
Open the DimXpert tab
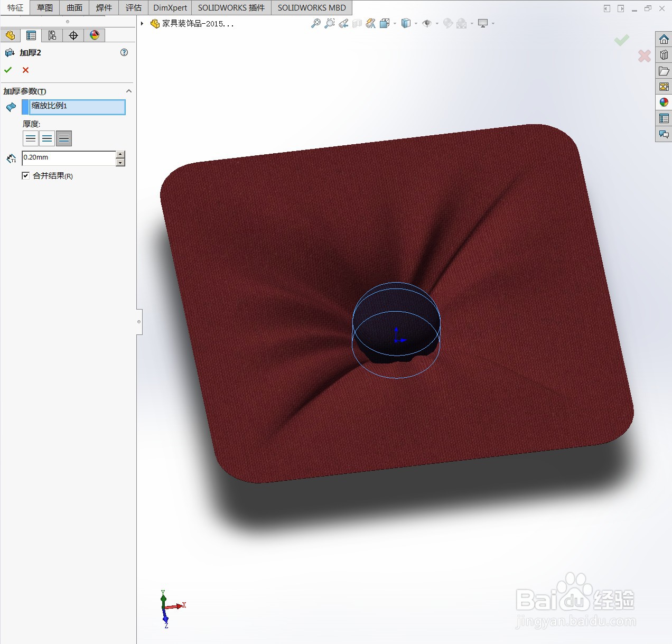coord(170,7)
